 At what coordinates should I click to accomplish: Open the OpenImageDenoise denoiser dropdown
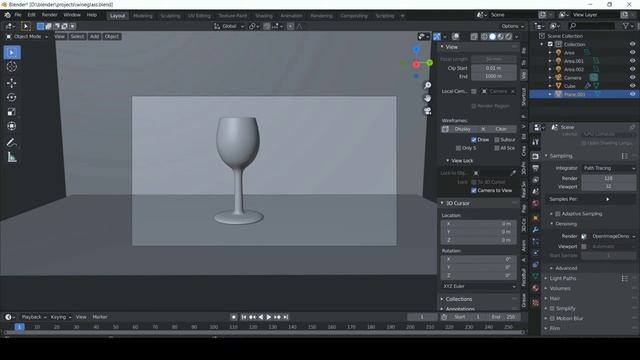click(x=613, y=236)
